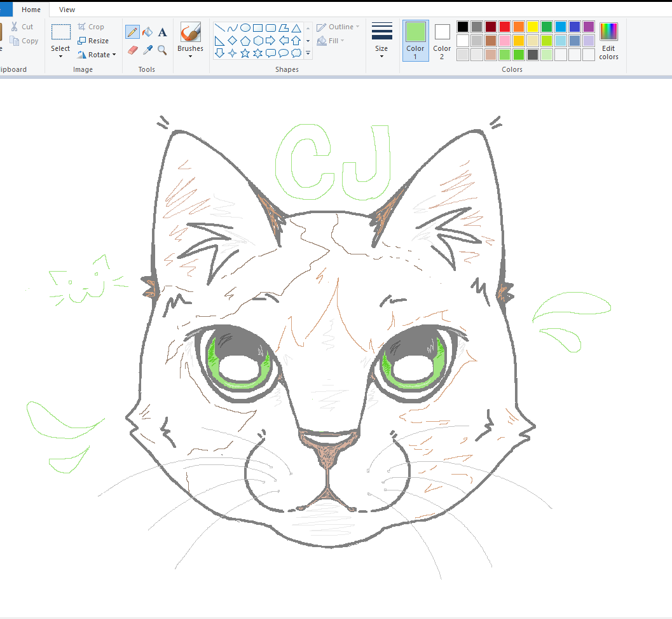Open the Edit colors dialog

pyautogui.click(x=608, y=41)
